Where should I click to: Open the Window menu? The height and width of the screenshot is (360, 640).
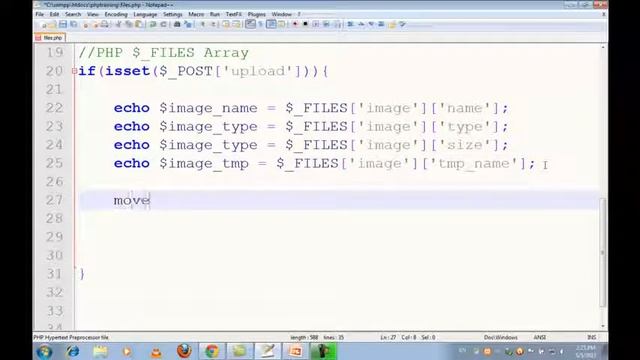pyautogui.click(x=282, y=14)
